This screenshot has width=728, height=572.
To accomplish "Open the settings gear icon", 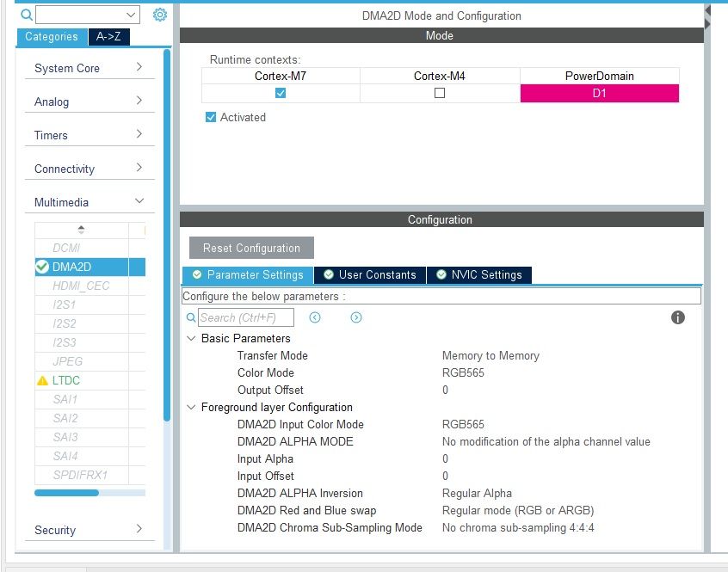I will click(160, 15).
